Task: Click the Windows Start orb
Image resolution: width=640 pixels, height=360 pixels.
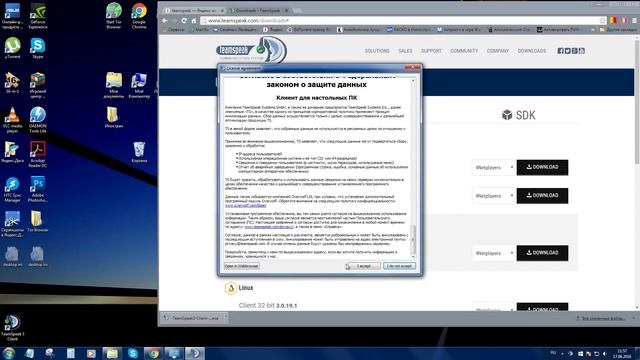Action: [x=9, y=353]
